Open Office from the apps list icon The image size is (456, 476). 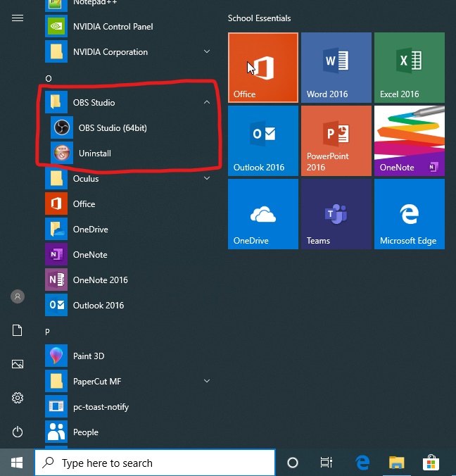[x=56, y=203]
